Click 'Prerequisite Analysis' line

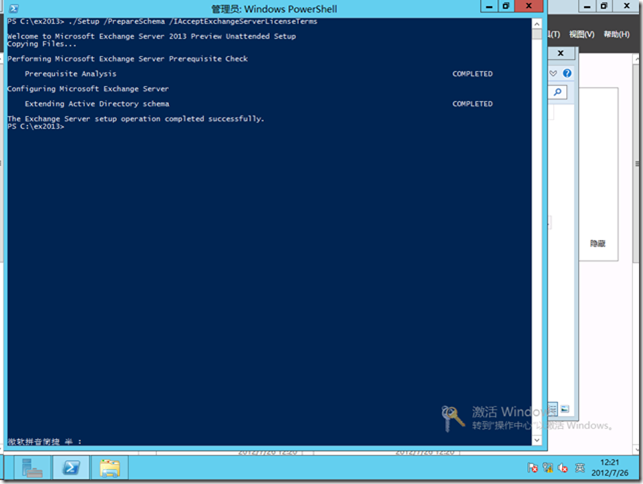tap(71, 74)
